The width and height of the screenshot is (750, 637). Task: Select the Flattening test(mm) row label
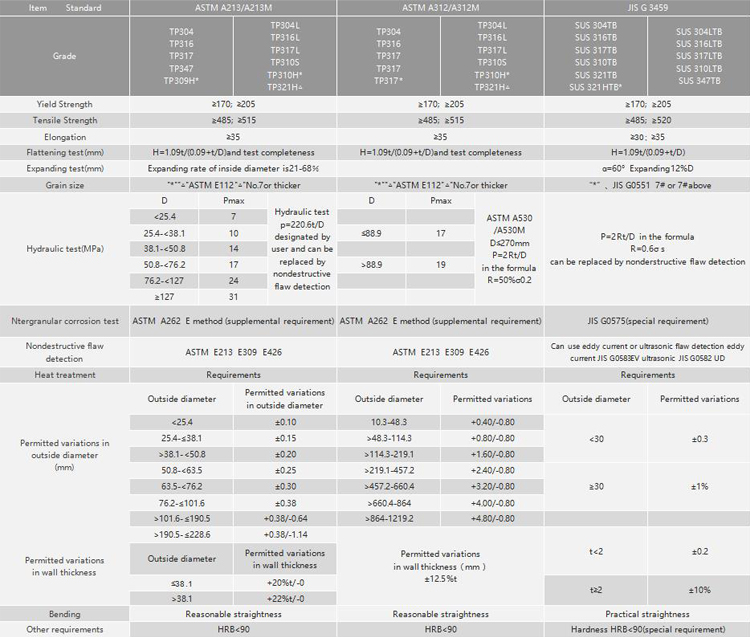coord(64,153)
